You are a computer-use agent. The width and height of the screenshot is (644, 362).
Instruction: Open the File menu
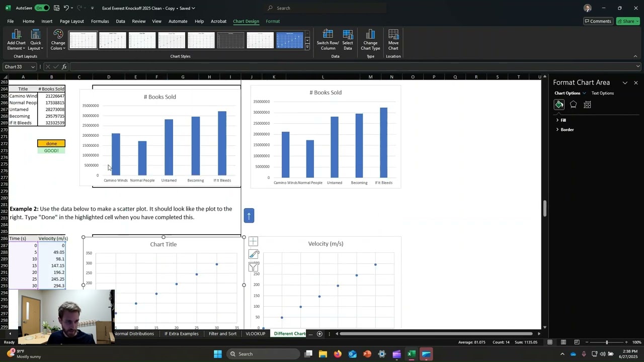(x=10, y=21)
